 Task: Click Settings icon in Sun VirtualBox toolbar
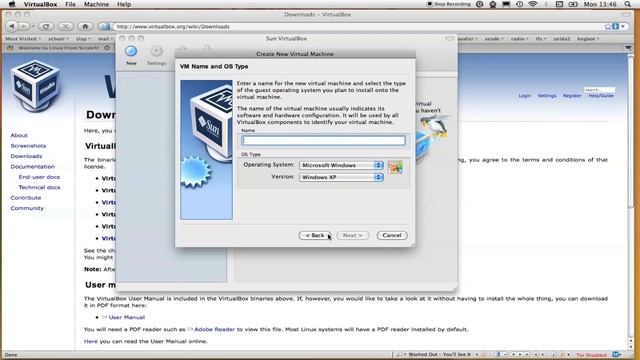156,55
